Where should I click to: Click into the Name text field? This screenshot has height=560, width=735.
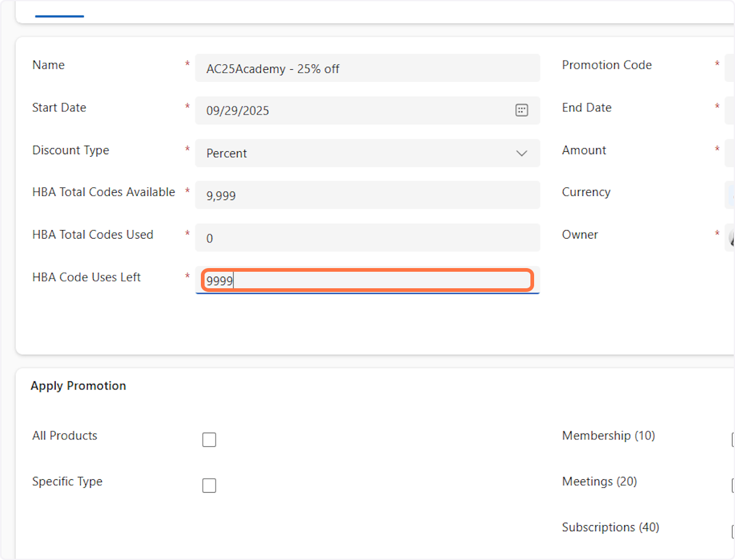tap(367, 69)
